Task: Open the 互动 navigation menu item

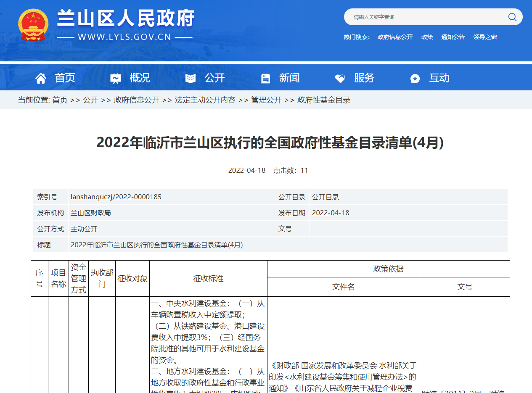Action: point(439,78)
